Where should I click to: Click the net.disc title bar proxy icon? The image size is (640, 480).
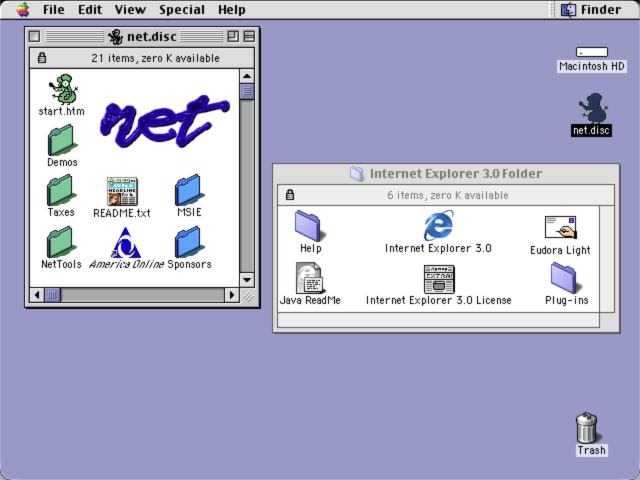[x=116, y=37]
